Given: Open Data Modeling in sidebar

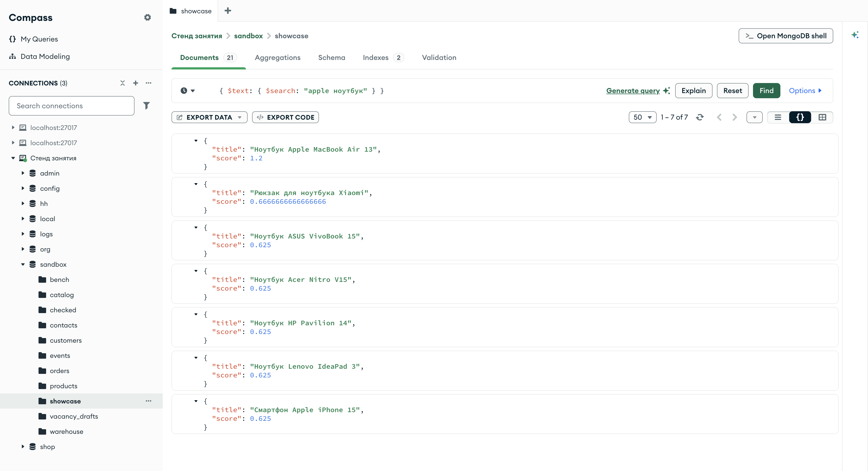Looking at the screenshot, I should pos(39,56).
